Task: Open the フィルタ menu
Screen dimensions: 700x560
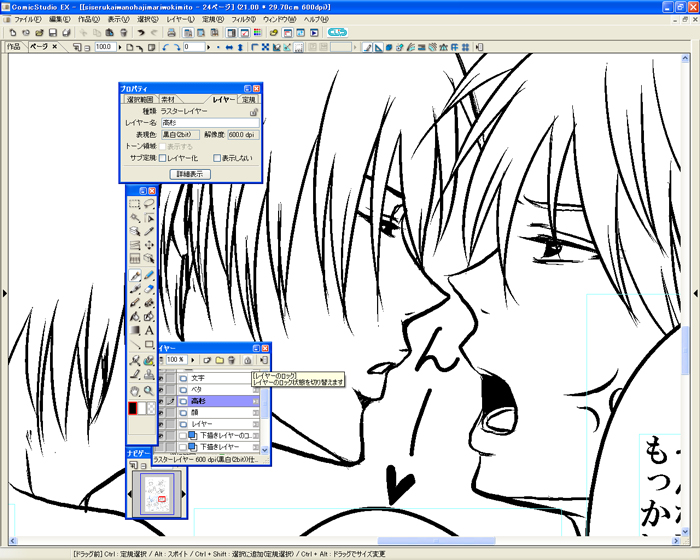Action: [243, 20]
